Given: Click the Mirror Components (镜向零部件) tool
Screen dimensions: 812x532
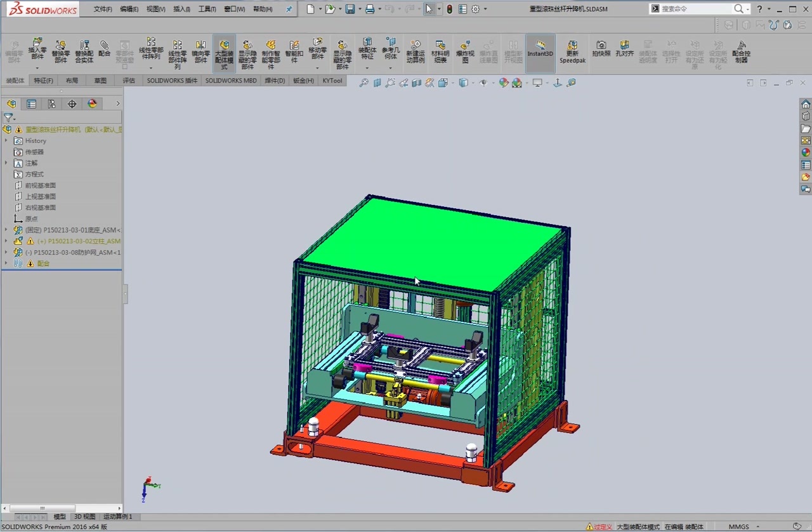Looking at the screenshot, I should pyautogui.click(x=201, y=51).
